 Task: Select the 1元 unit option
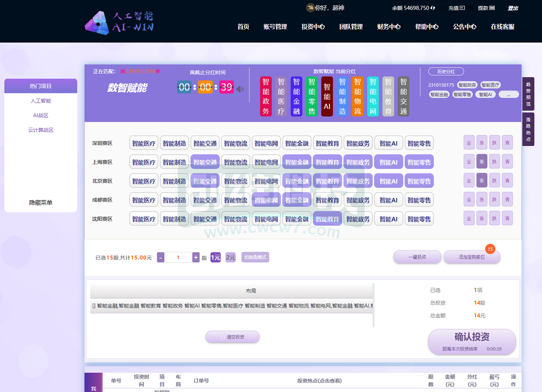(216, 258)
